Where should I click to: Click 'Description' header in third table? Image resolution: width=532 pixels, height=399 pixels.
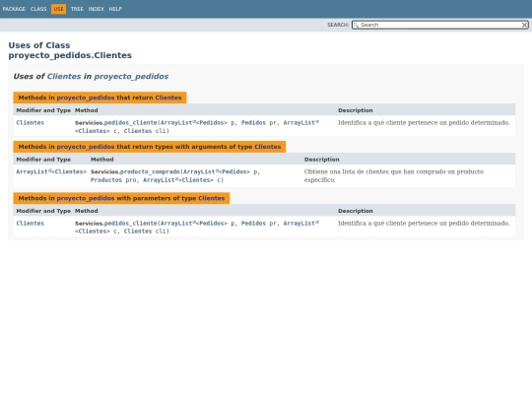[356, 211]
